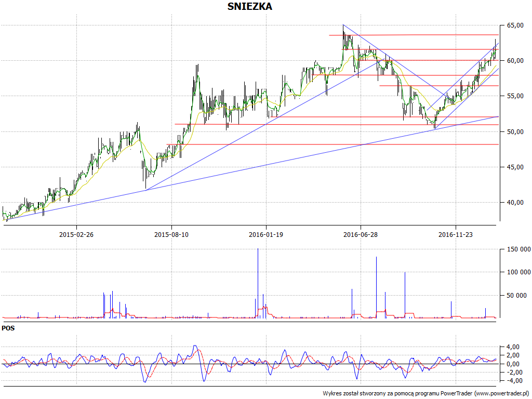Image resolution: width=532 pixels, height=399 pixels.
Task: Click the POS indicator label
Action: point(8,328)
